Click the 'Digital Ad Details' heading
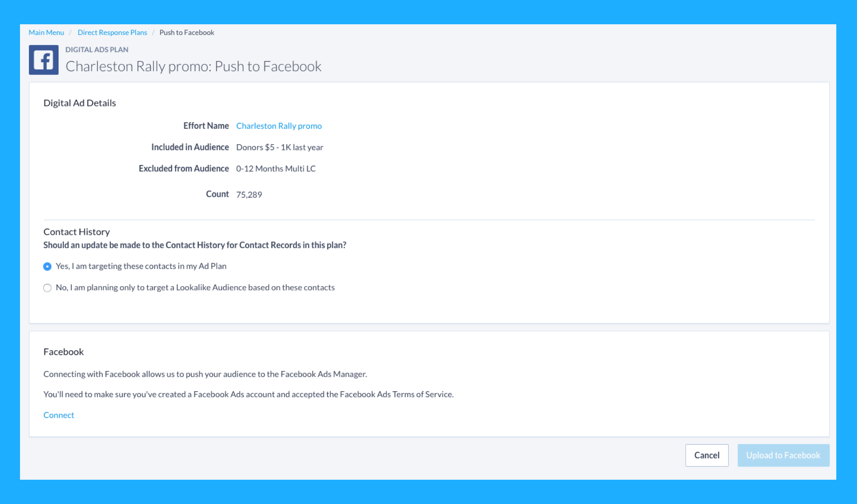Screen dimensions: 857x504 (x=80, y=103)
